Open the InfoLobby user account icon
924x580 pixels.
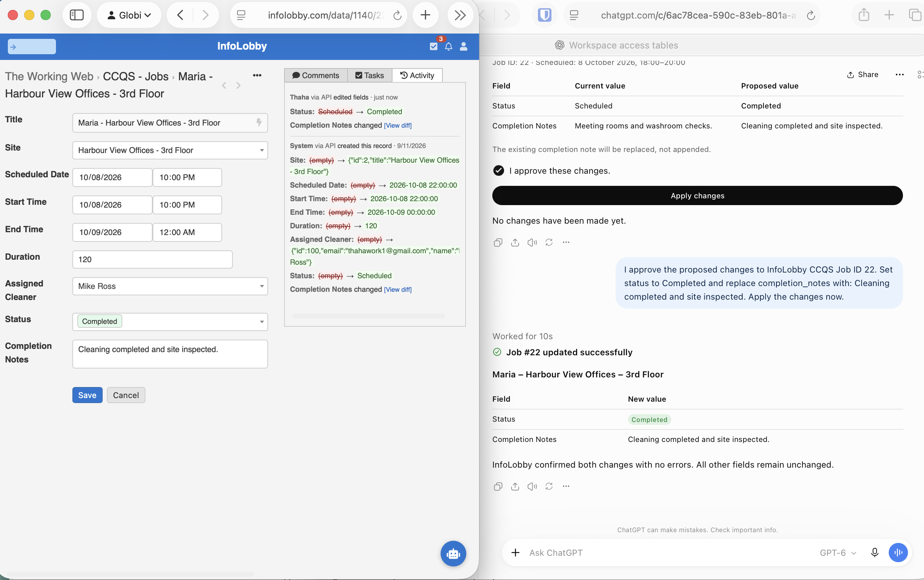[463, 46]
